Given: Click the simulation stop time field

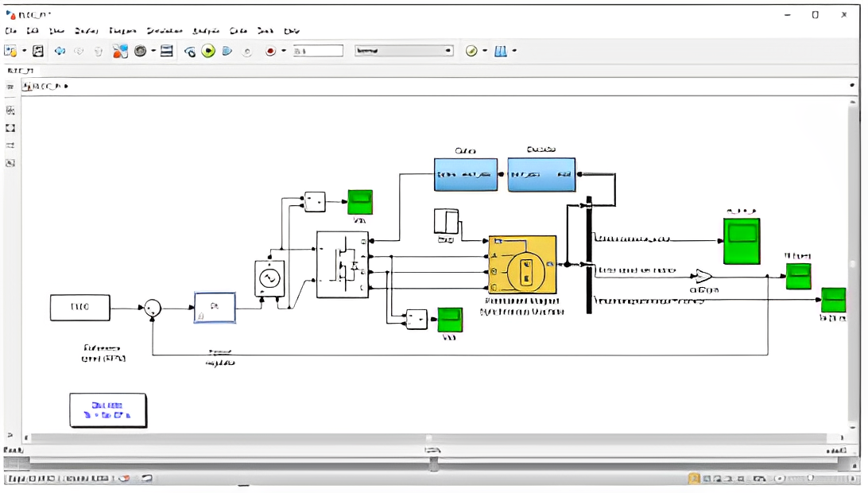Looking at the screenshot, I should click(x=318, y=51).
